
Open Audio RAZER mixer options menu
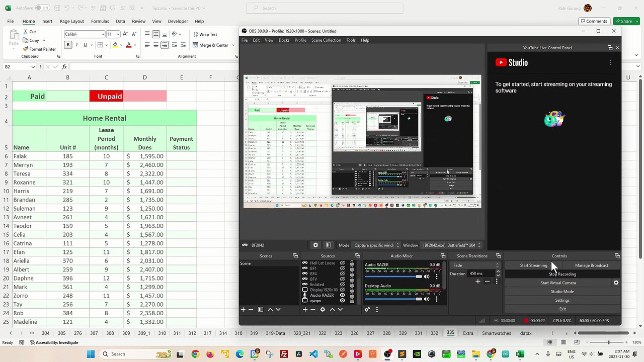pyautogui.click(x=436, y=277)
